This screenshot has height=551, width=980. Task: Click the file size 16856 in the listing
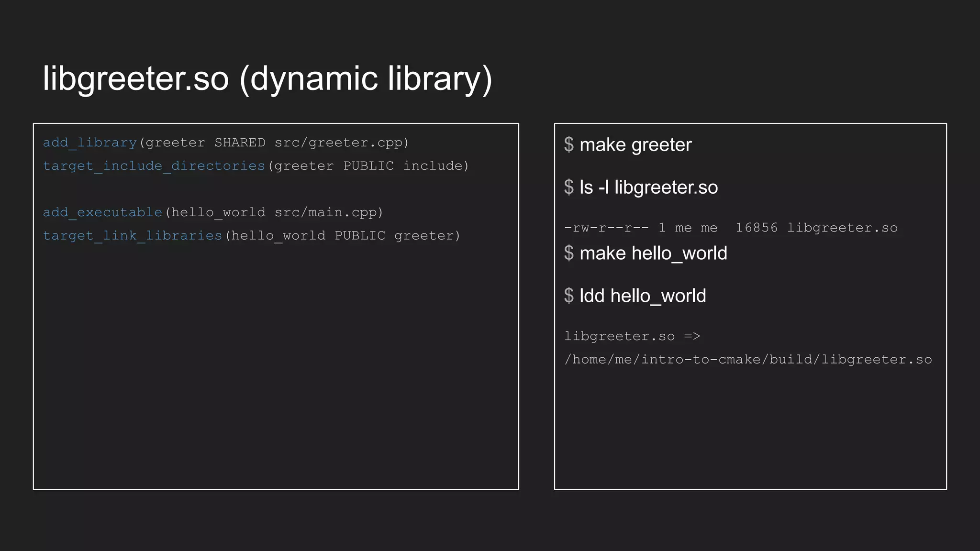click(756, 228)
